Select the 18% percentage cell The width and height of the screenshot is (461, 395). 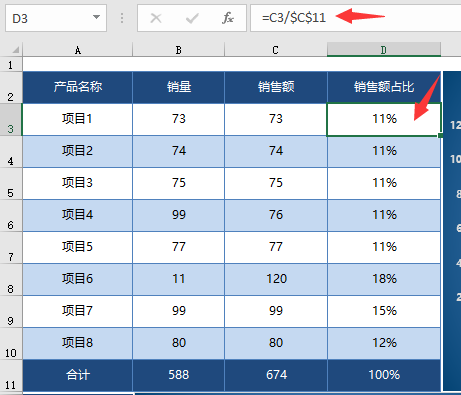click(x=384, y=279)
